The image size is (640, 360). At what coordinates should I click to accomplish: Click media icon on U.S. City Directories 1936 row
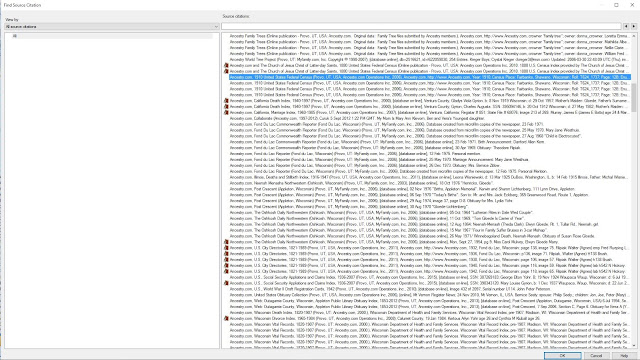tap(226, 253)
